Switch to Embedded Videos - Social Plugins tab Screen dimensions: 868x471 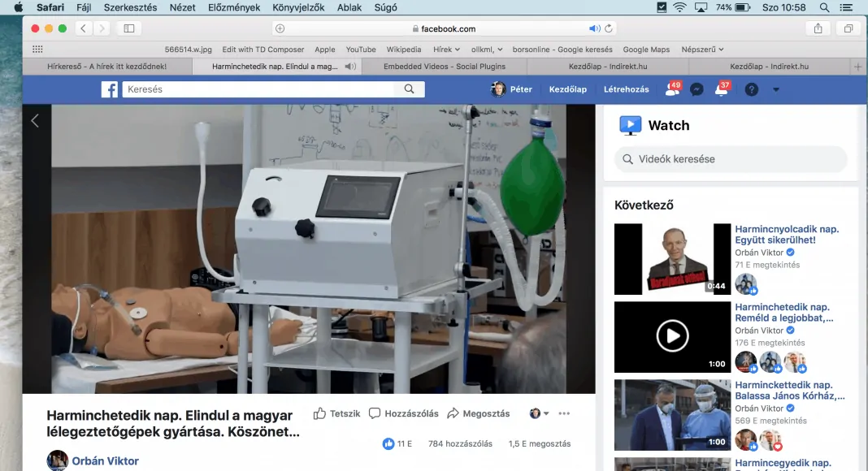[445, 67]
